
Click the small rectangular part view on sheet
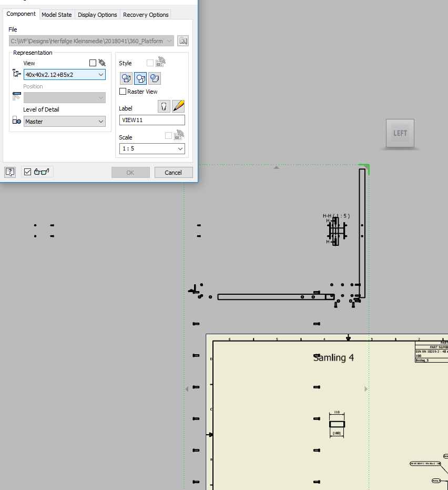337,424
